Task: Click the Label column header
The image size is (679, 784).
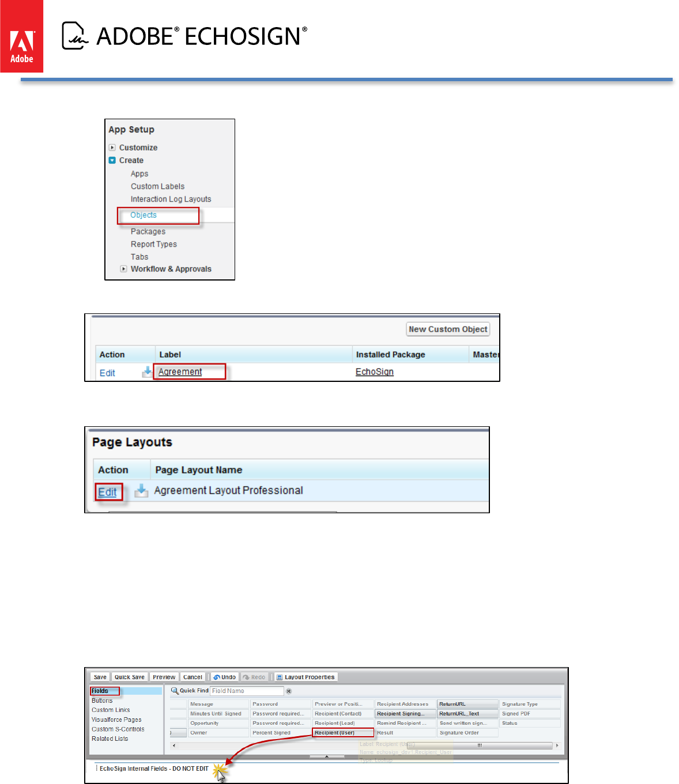Action: tap(170, 354)
